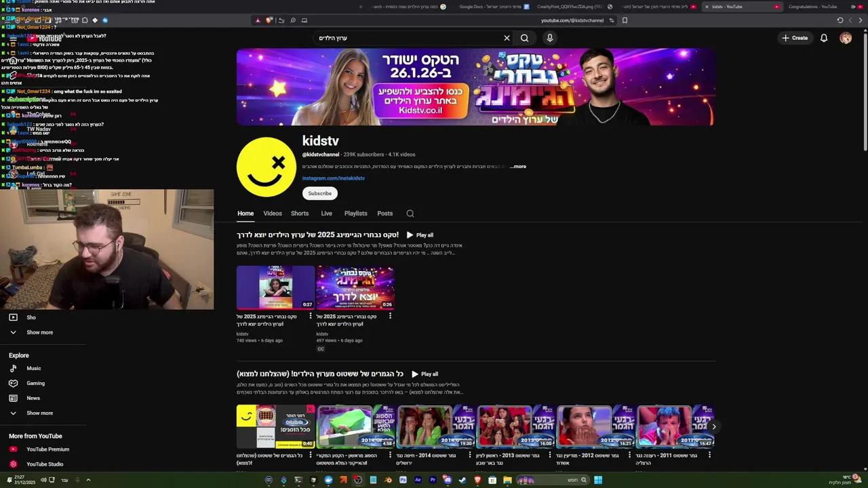
Task: Clear the YouTube search box text
Action: [x=507, y=38]
